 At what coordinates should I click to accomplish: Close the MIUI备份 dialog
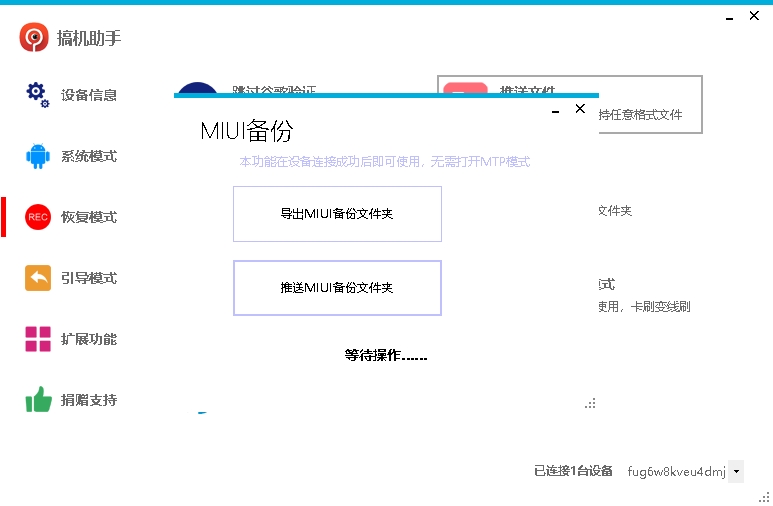coord(580,108)
